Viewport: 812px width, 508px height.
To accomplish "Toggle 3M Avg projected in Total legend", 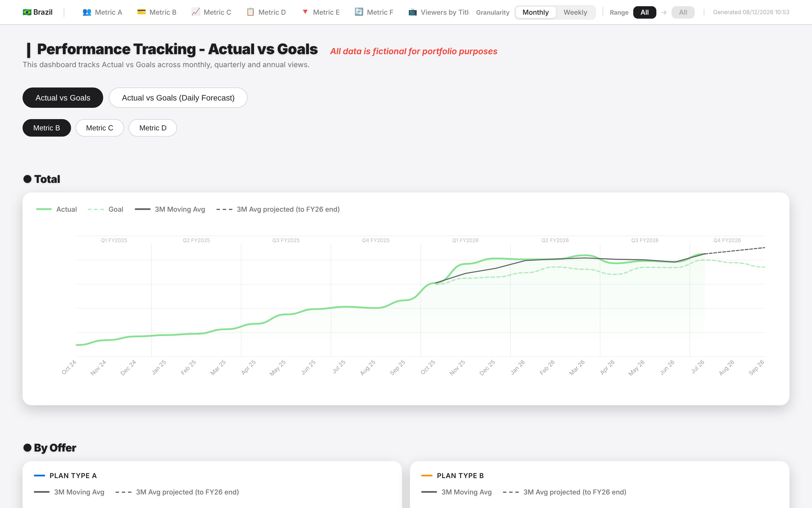I will pyautogui.click(x=278, y=209).
